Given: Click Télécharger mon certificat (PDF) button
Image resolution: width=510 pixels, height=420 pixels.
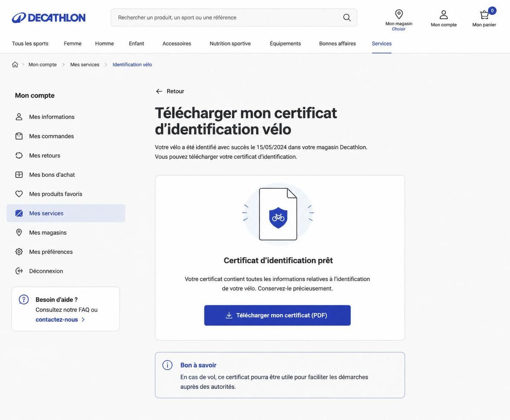Looking at the screenshot, I should pyautogui.click(x=278, y=316).
